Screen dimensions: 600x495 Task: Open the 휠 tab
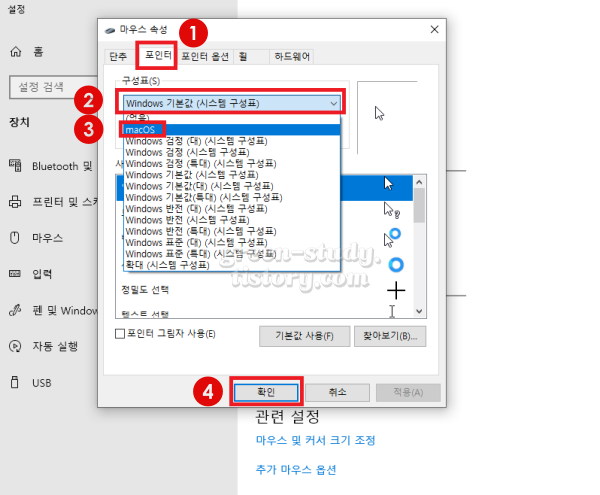(251, 57)
